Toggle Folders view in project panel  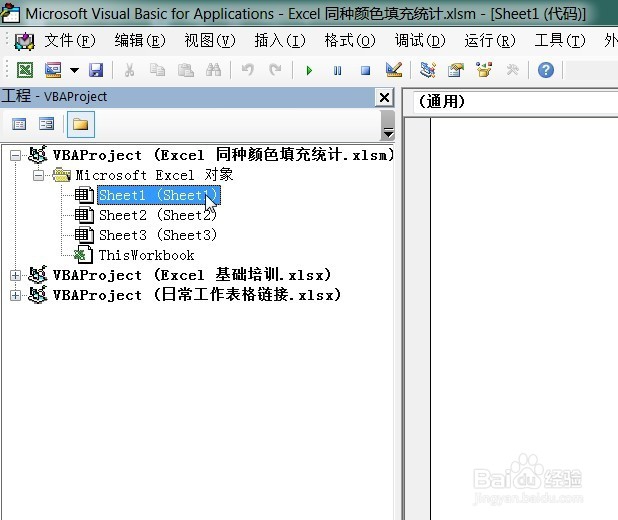pyautogui.click(x=81, y=125)
